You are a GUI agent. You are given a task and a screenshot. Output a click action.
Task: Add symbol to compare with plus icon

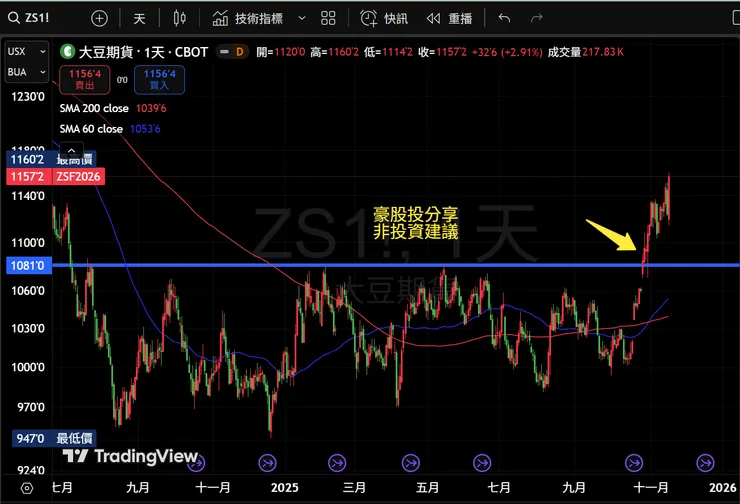[99, 18]
